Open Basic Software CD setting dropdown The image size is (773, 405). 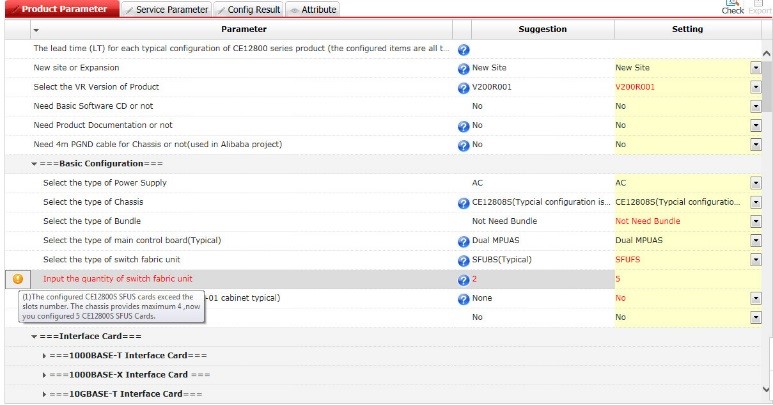click(756, 106)
